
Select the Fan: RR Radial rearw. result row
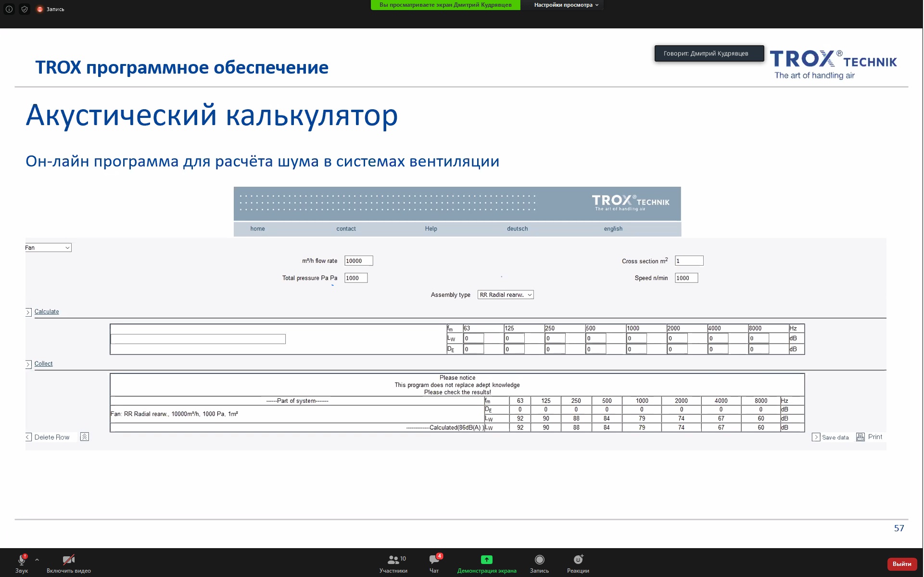click(x=297, y=414)
